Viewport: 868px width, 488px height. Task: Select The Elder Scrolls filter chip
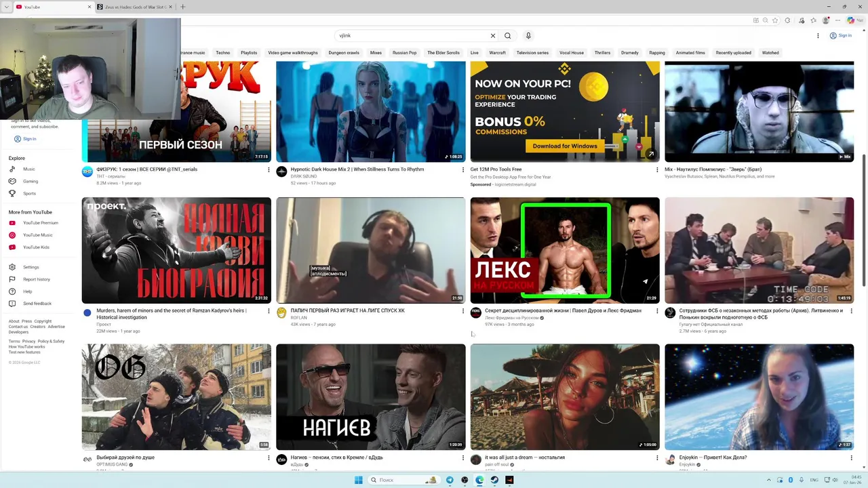pyautogui.click(x=443, y=52)
